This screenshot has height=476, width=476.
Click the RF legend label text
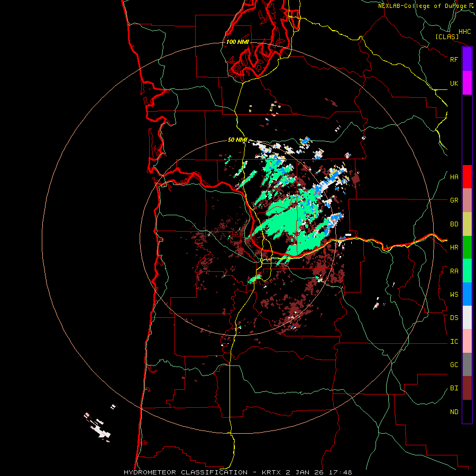pos(454,59)
